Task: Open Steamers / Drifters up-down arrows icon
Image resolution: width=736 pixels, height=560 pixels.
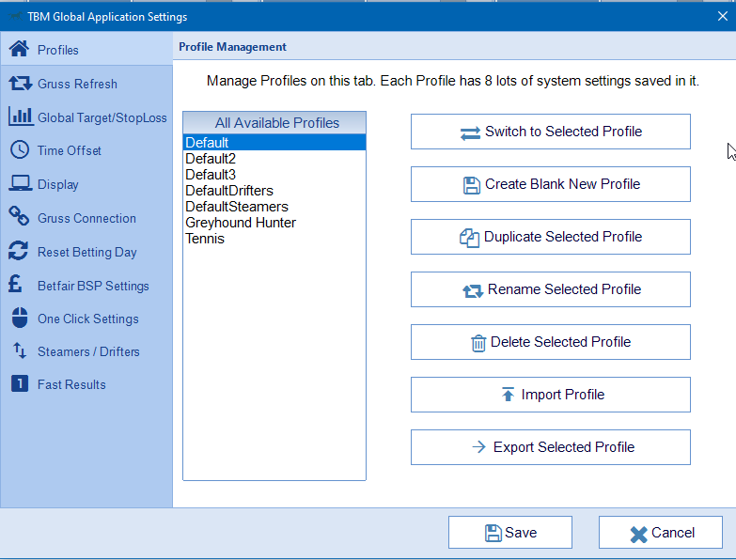Action: point(20,350)
